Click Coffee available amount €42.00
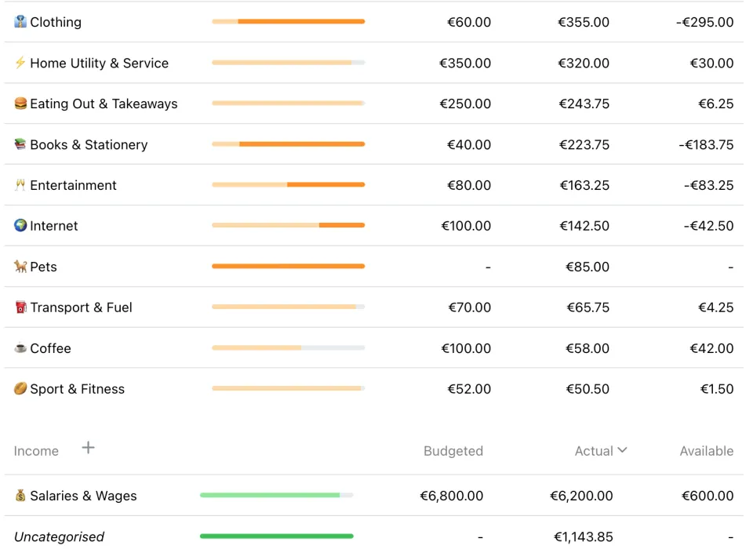The height and width of the screenshot is (560, 753). pos(711,348)
